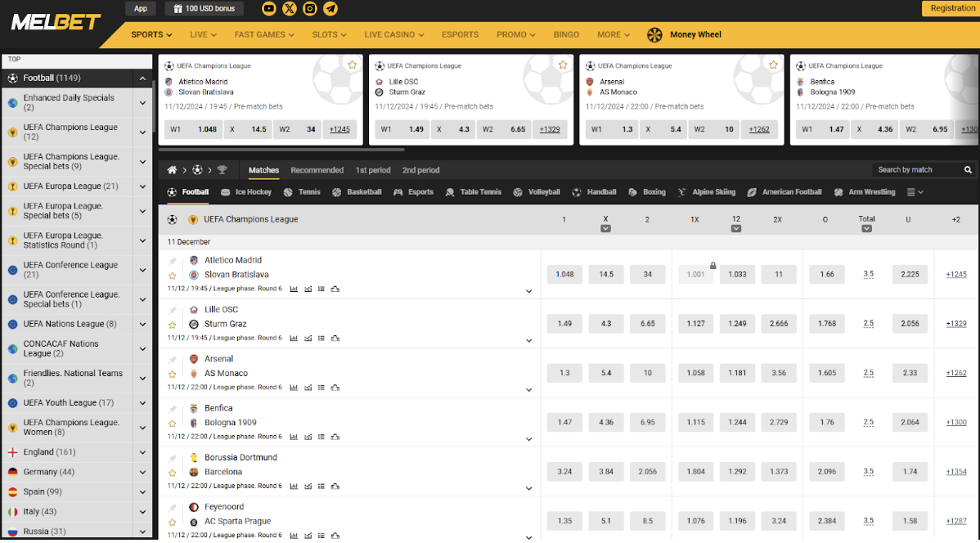Click the 100 USD bonus button
Screen dimensions: 980x543
coord(204,9)
